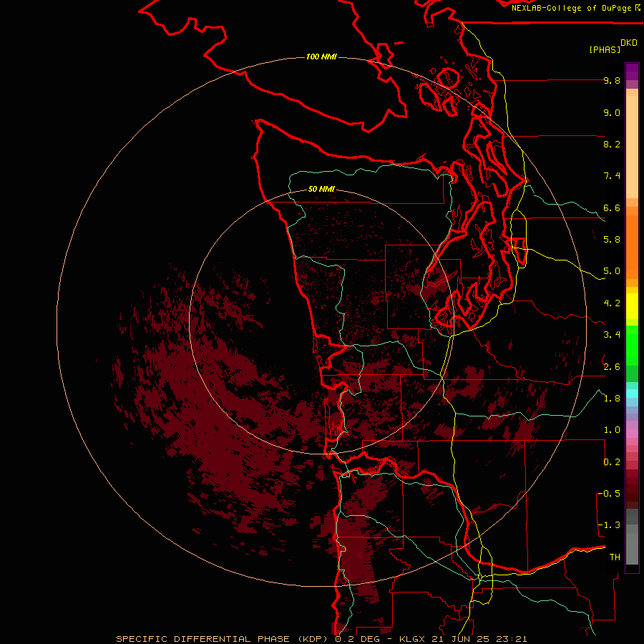Click the 1.8 scale value
This screenshot has height=644, width=644.
click(612, 399)
